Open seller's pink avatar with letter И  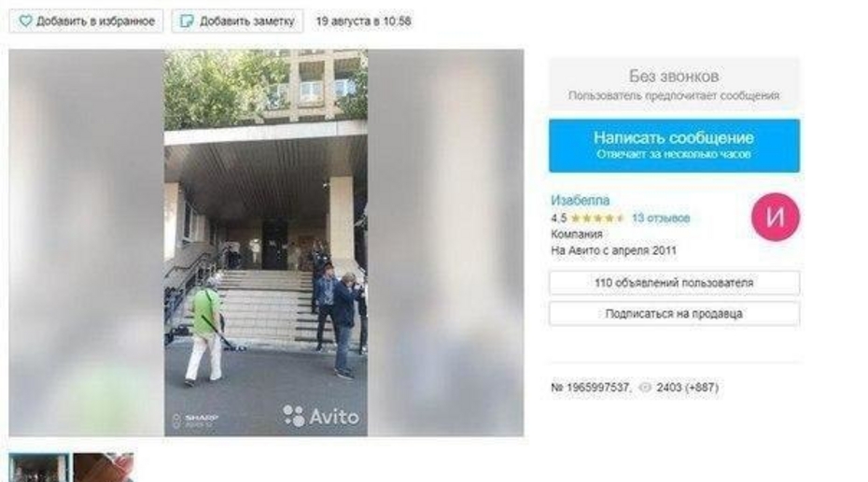tap(775, 217)
